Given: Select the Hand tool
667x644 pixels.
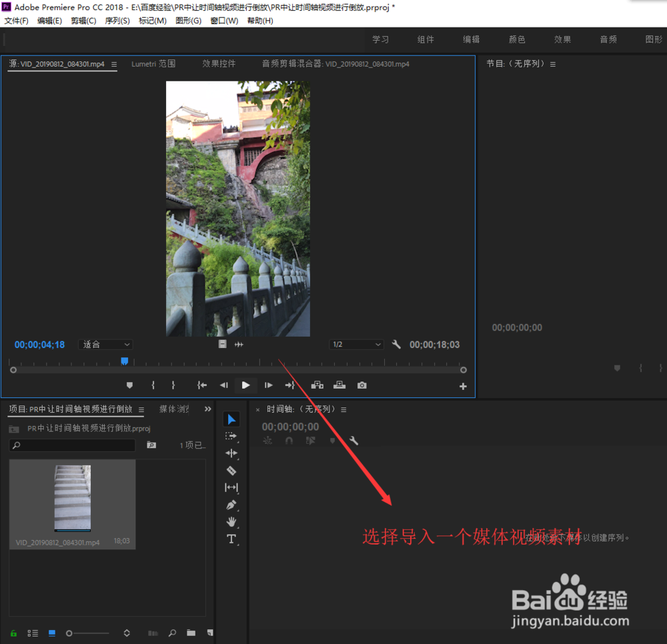Looking at the screenshot, I should coord(231,522).
